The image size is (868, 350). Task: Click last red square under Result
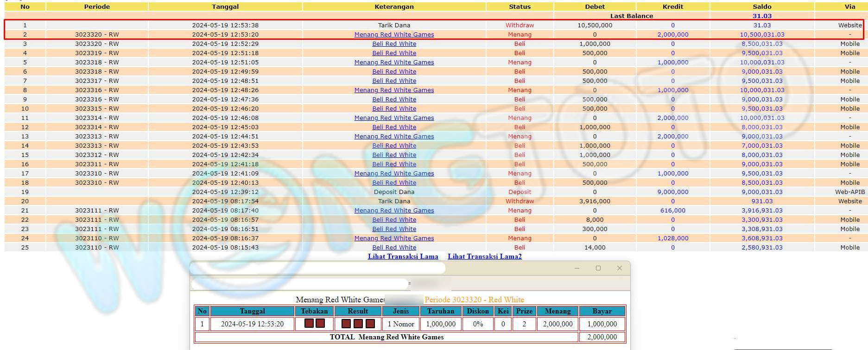(370, 324)
